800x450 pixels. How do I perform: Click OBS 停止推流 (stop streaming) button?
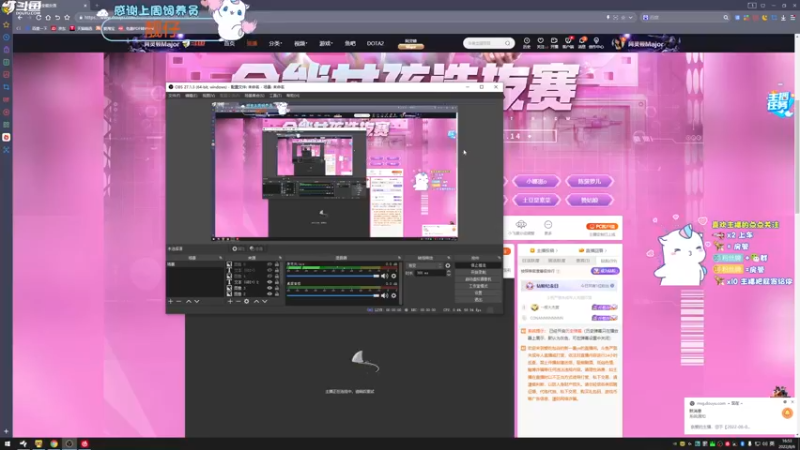(x=478, y=265)
